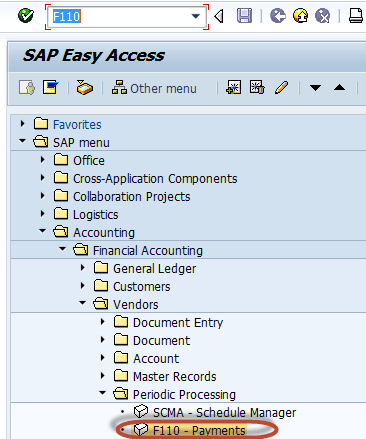Click the Move Favorites Down arrow

click(315, 88)
